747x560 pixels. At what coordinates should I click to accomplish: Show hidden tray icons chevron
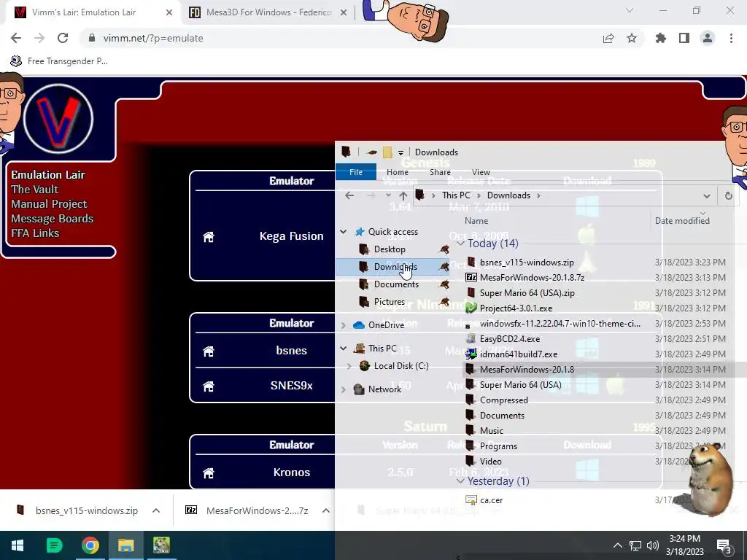(617, 545)
